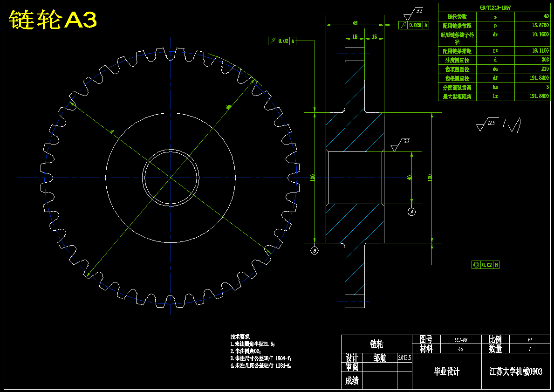The width and height of the screenshot is (554, 392).
Task: Select note 3 referencing GB/T 1804-f
Action: point(261,358)
